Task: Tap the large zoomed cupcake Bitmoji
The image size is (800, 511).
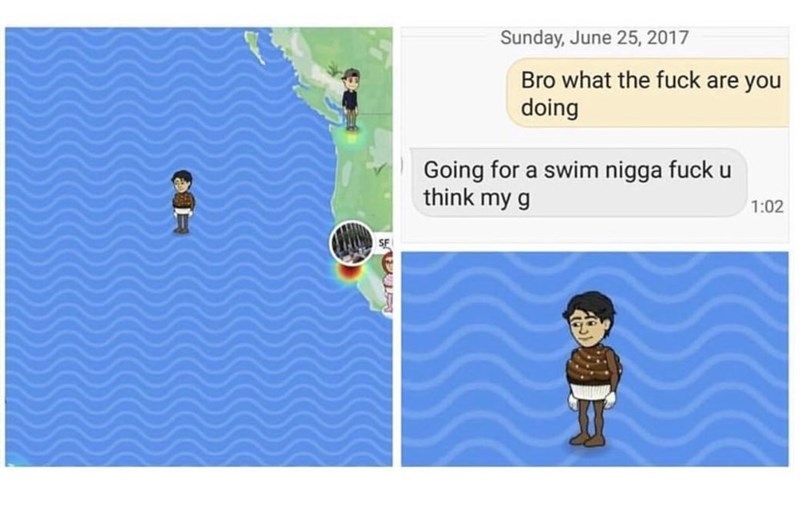Action: [x=591, y=370]
